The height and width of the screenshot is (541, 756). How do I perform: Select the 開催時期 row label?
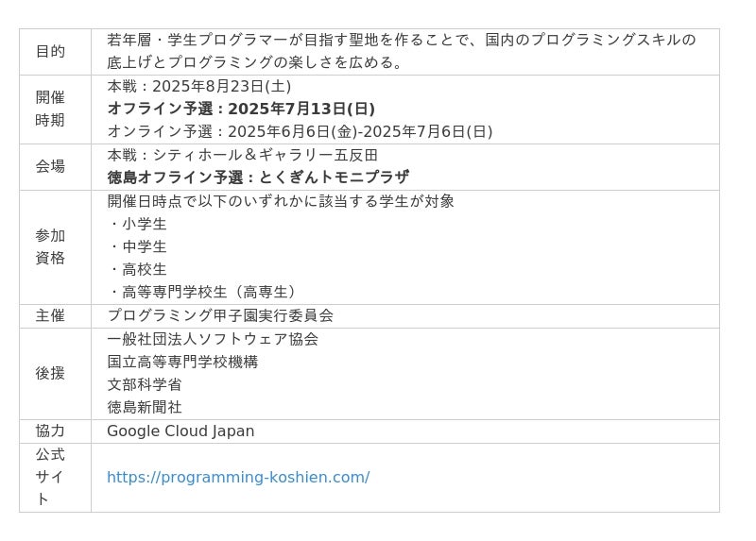click(x=50, y=109)
